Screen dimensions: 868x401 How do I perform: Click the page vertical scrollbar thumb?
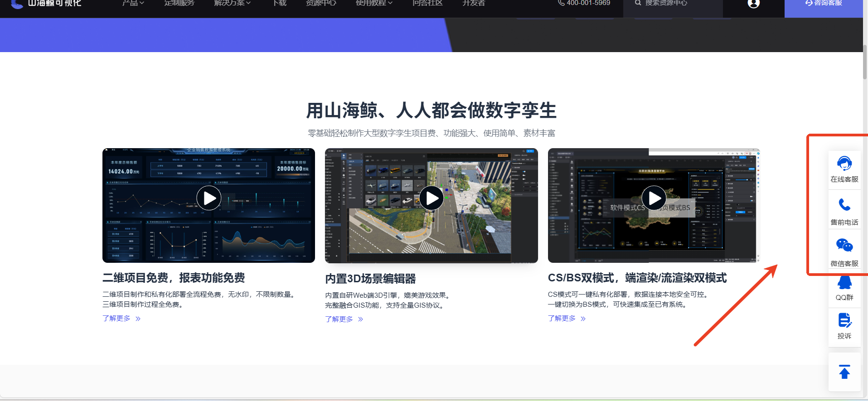[865, 62]
